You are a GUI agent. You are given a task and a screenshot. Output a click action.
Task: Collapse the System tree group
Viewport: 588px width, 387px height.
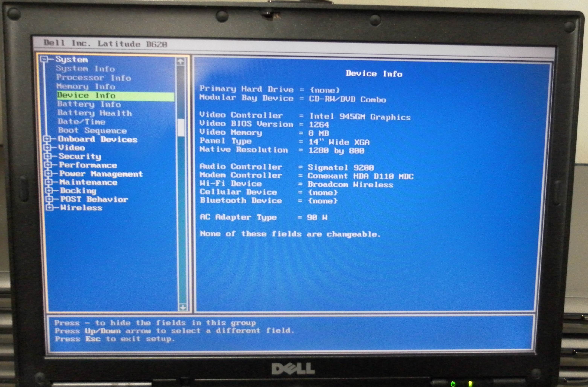pos(44,59)
